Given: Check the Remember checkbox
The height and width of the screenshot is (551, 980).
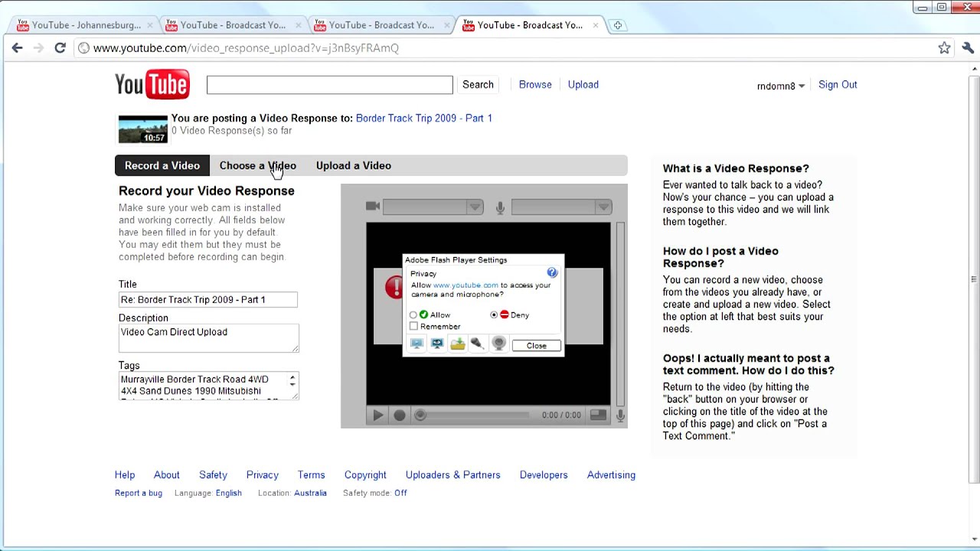Looking at the screenshot, I should (x=414, y=326).
